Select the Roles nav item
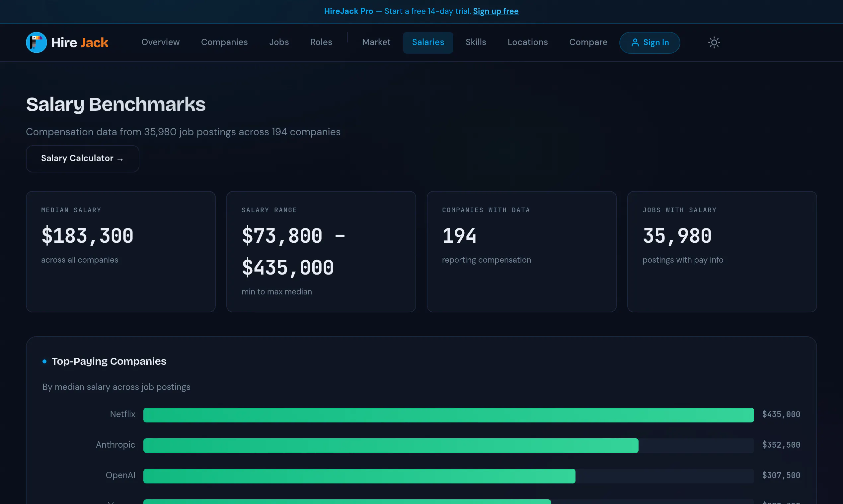The image size is (843, 504). click(321, 42)
